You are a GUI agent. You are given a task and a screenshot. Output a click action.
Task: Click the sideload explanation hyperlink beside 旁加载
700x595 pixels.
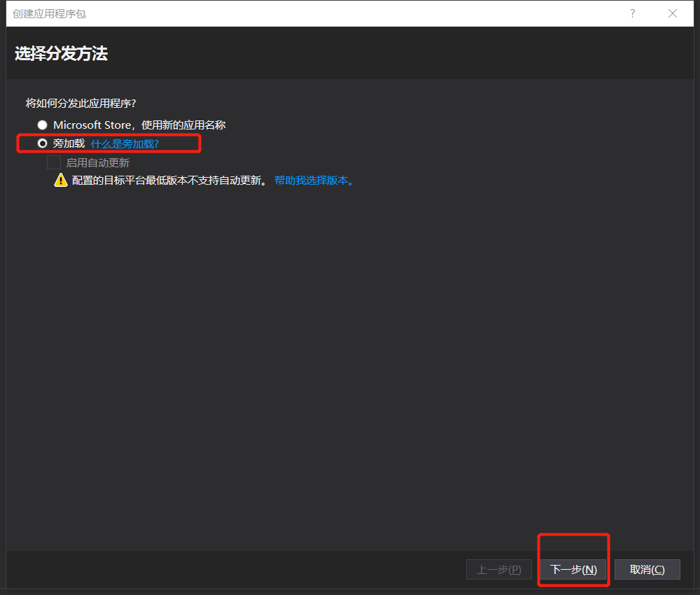pos(124,143)
